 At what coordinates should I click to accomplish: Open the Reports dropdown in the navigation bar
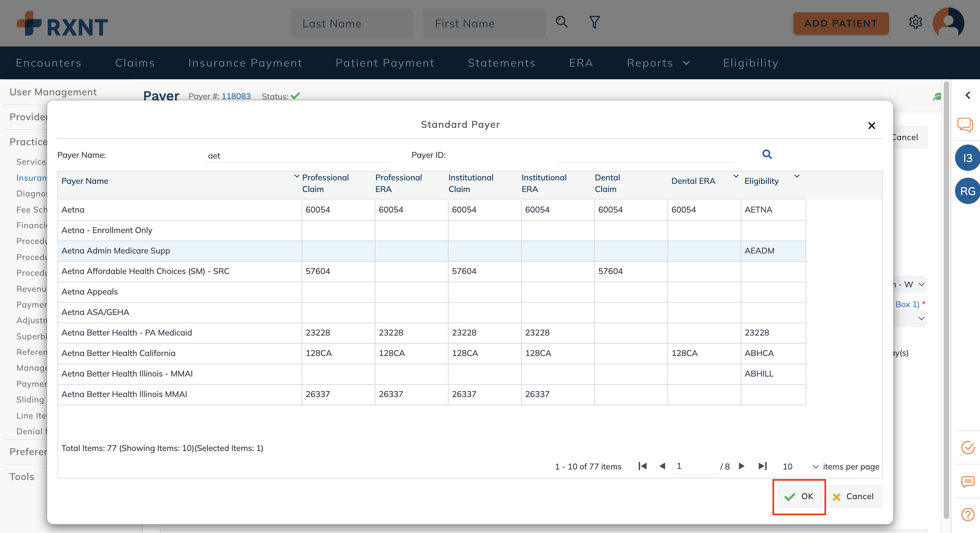(x=658, y=63)
